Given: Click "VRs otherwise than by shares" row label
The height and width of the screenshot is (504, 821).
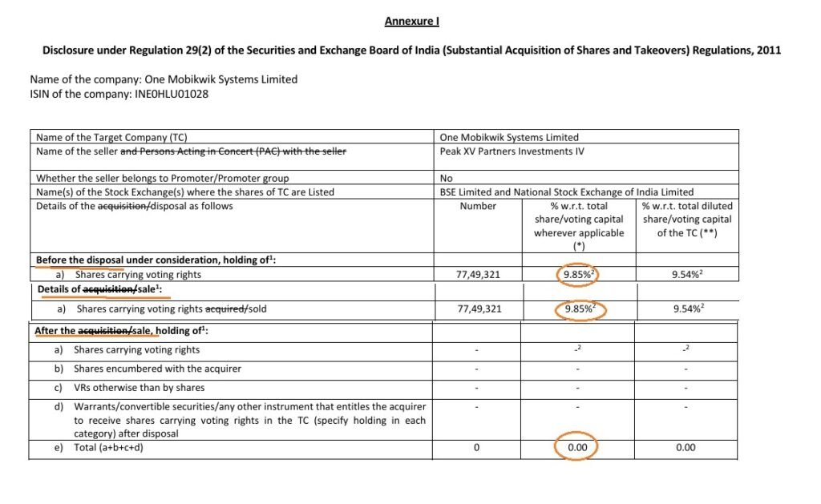Looking at the screenshot, I should point(139,388).
